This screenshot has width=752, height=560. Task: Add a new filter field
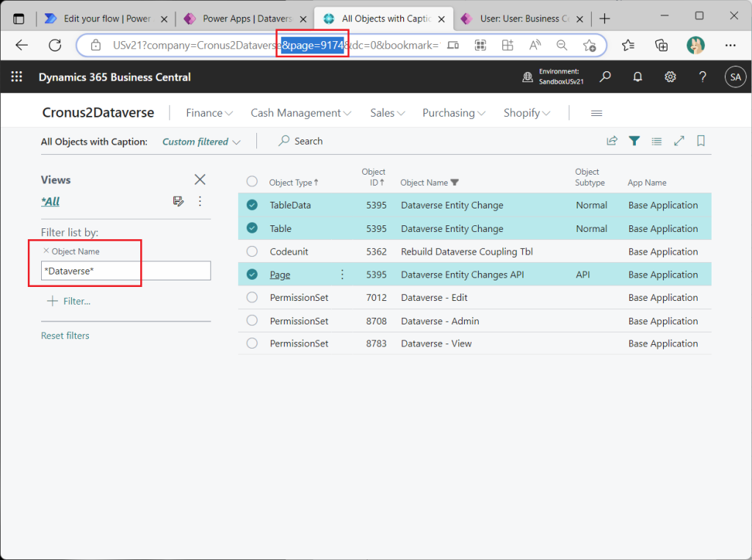click(68, 301)
